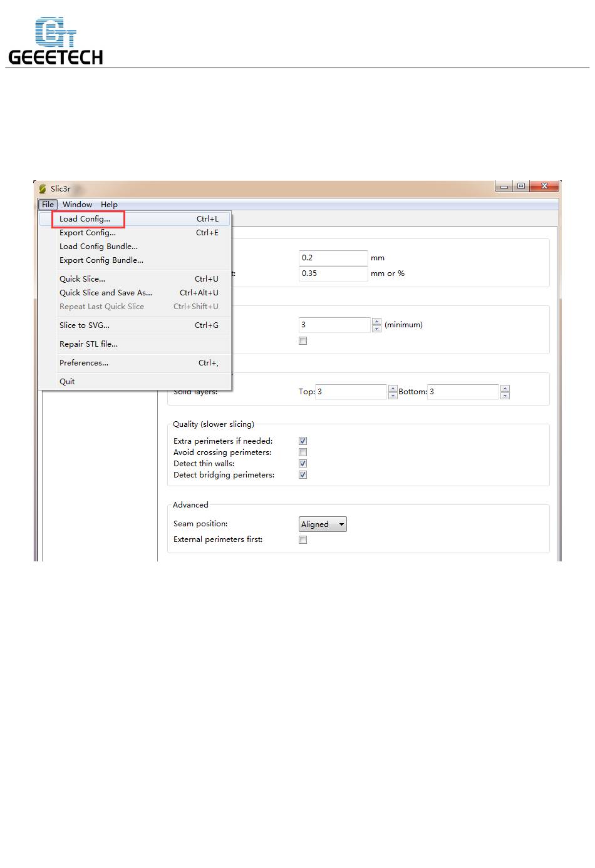Decrease Top solid layers value
The width and height of the screenshot is (595, 868).
(393, 396)
